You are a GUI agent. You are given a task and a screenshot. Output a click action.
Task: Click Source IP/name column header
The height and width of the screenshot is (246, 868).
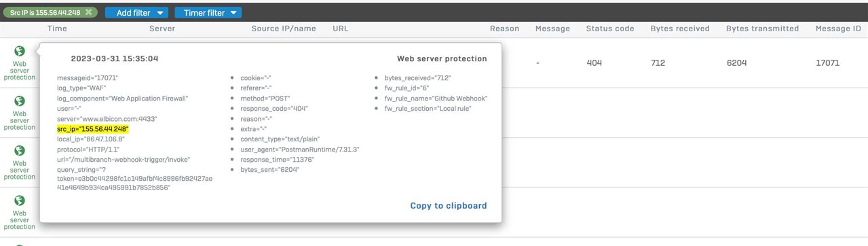pos(284,29)
